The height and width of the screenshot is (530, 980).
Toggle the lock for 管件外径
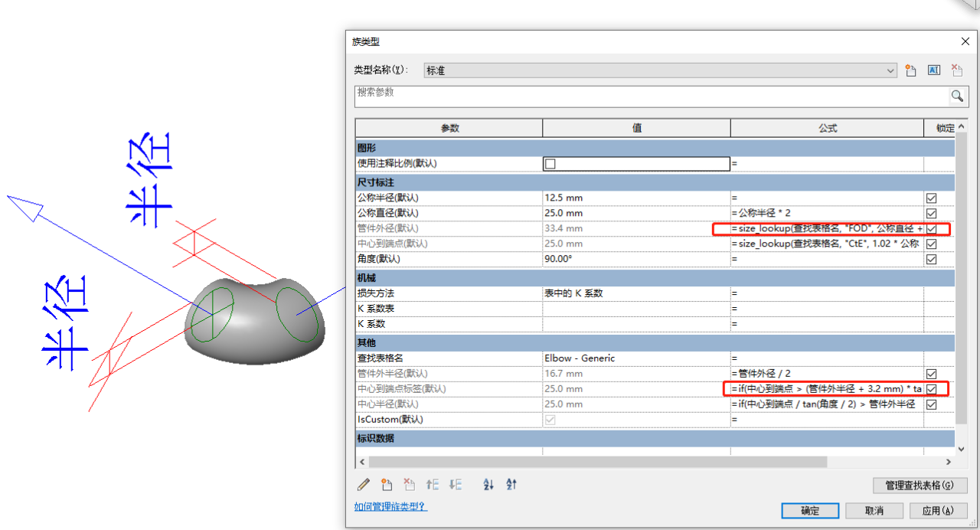pyautogui.click(x=931, y=228)
